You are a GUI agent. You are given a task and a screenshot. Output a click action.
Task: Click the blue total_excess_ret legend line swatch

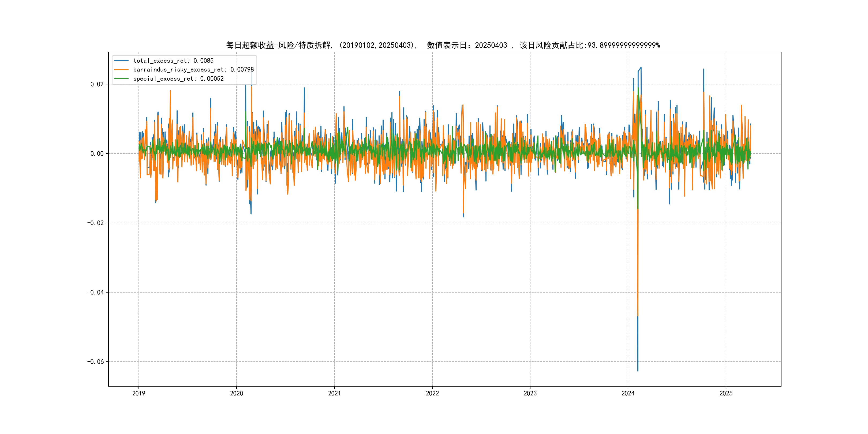(x=121, y=61)
